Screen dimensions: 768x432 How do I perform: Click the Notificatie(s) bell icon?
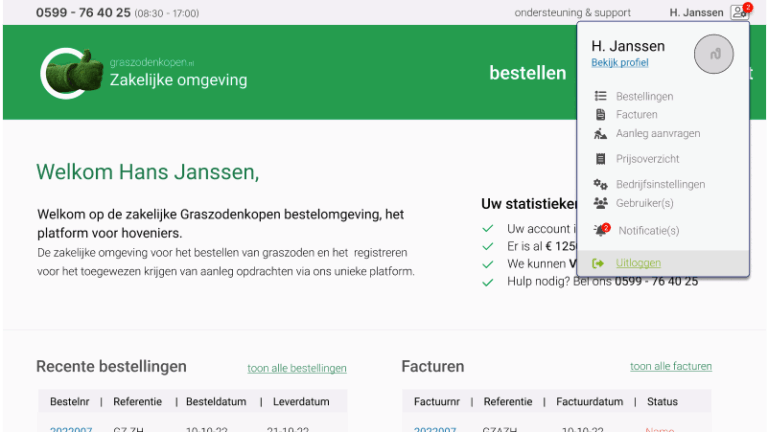pyautogui.click(x=601, y=230)
